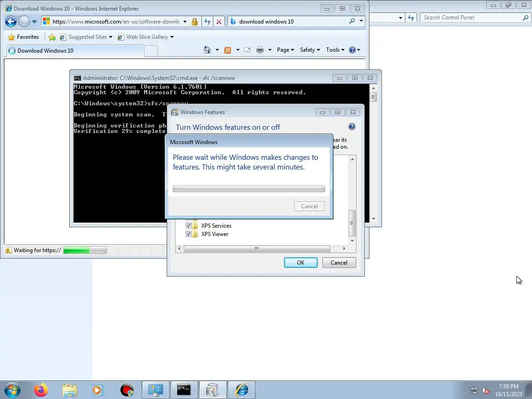532x399 pixels.
Task: Switch to Command Prompt taskbar button
Action: click(x=184, y=390)
